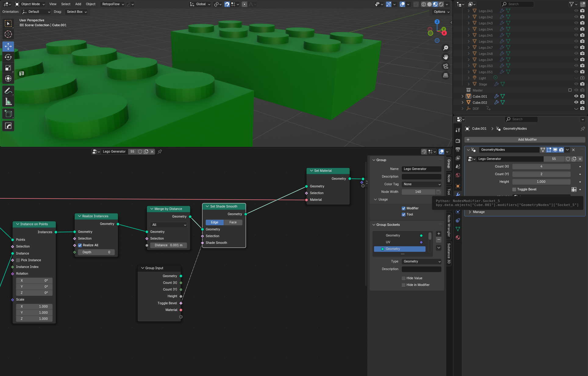Viewport: 588px width, 376px height.
Task: Open the Object Data properties tab
Action: (458, 229)
